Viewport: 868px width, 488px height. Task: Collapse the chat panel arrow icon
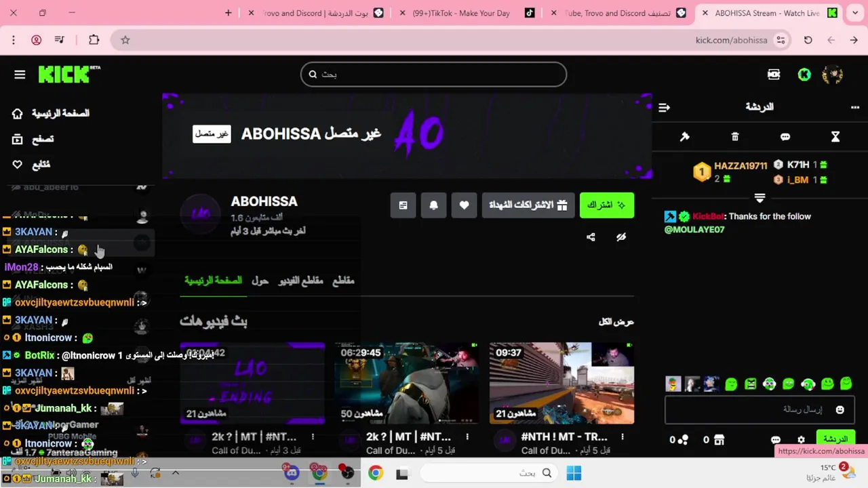coord(665,107)
